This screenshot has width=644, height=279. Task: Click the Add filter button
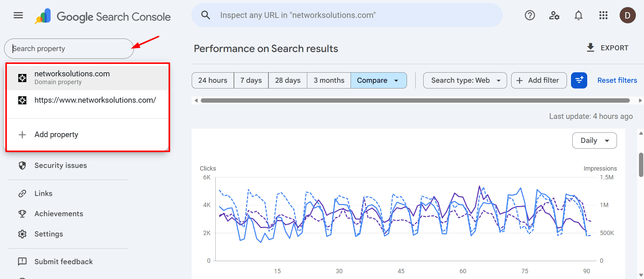coord(539,80)
